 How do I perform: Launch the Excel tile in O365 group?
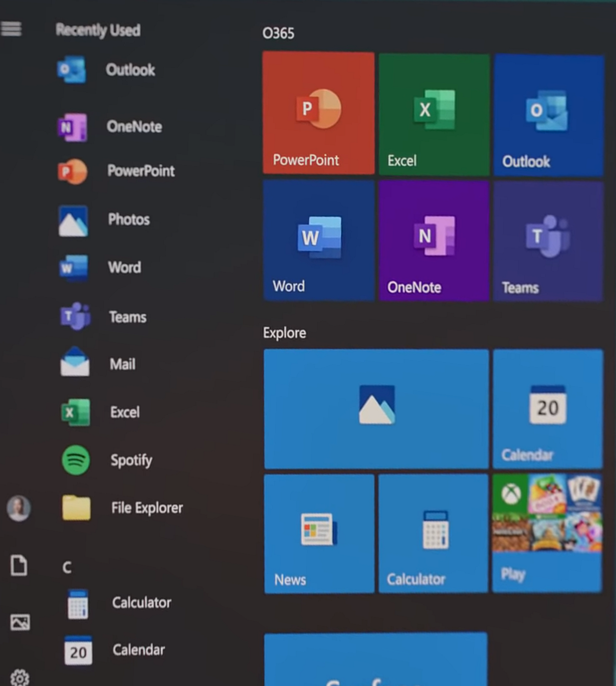pos(433,113)
